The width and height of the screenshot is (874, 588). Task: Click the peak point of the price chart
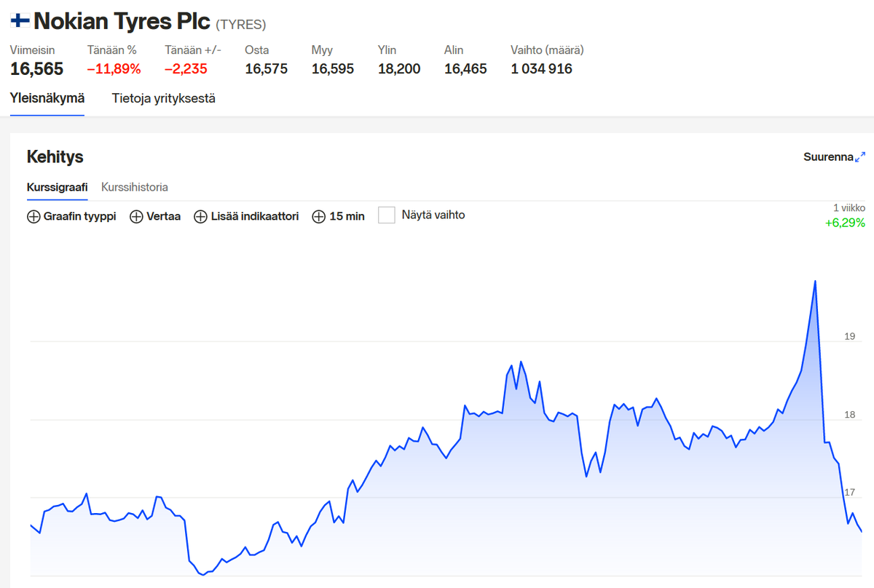pos(814,281)
